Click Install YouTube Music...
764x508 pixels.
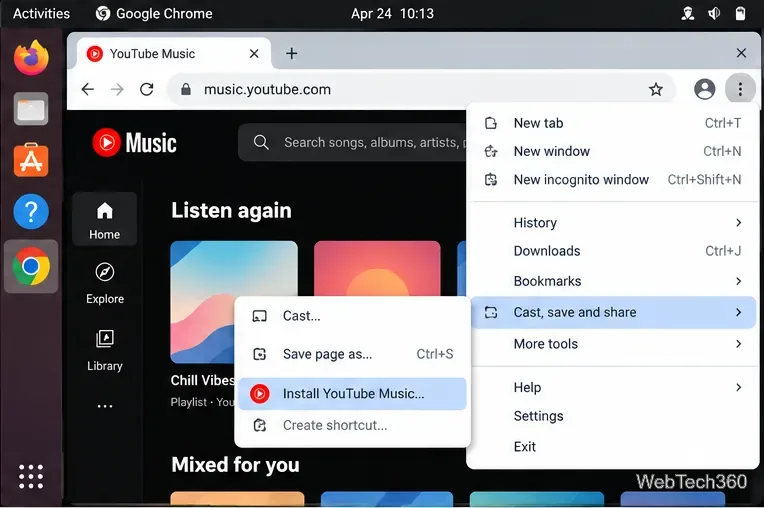[352, 394]
